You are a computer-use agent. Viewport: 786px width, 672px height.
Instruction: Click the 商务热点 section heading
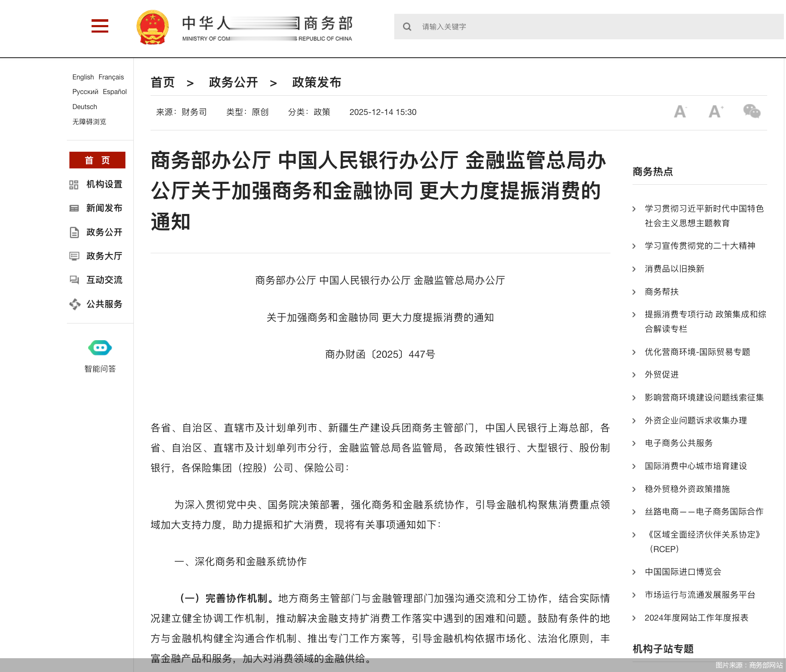(x=653, y=172)
